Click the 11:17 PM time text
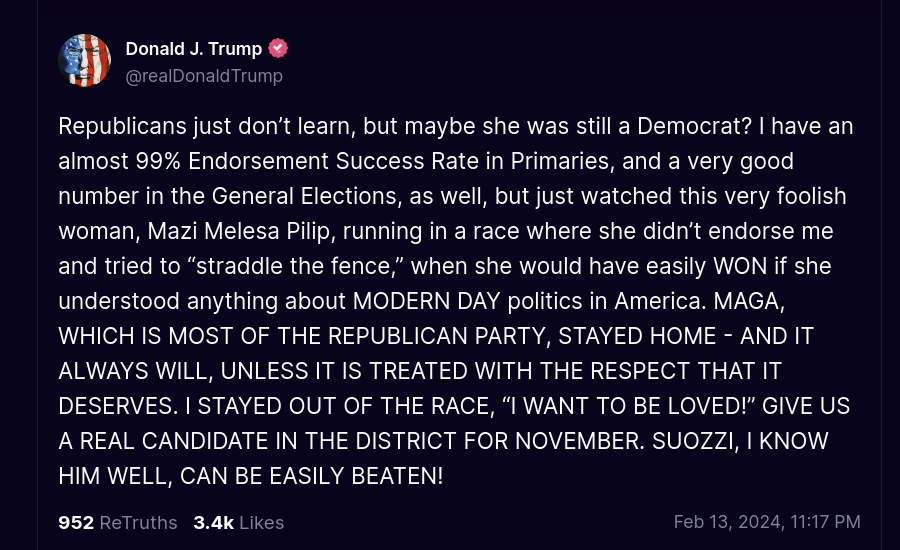Viewport: 900px width, 550px height. (825, 522)
